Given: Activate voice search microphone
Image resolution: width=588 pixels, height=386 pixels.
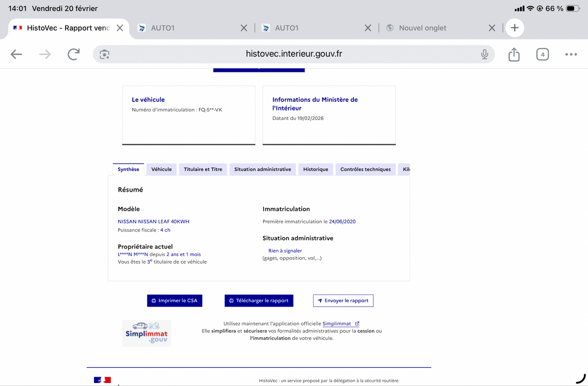Looking at the screenshot, I should click(484, 54).
